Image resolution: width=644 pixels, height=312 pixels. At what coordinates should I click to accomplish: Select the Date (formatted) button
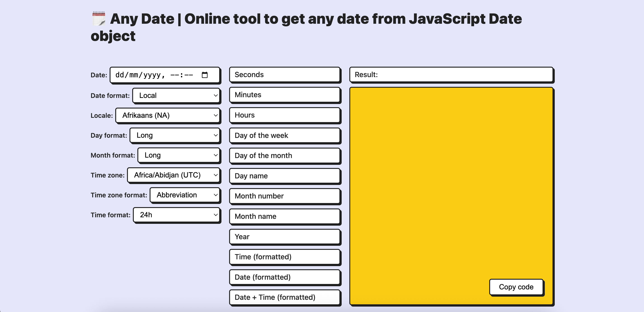tap(285, 277)
